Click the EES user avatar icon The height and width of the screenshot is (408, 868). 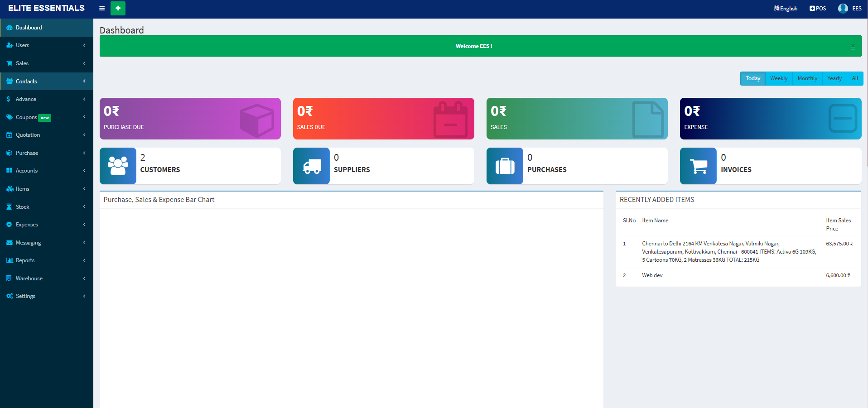[x=843, y=8]
